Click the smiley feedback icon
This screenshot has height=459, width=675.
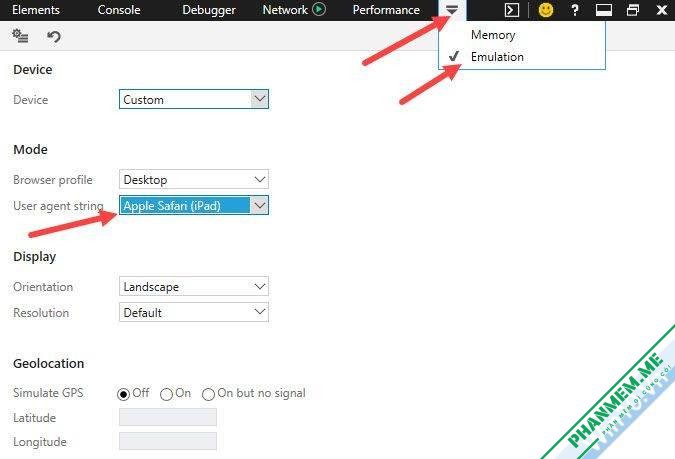tap(546, 10)
